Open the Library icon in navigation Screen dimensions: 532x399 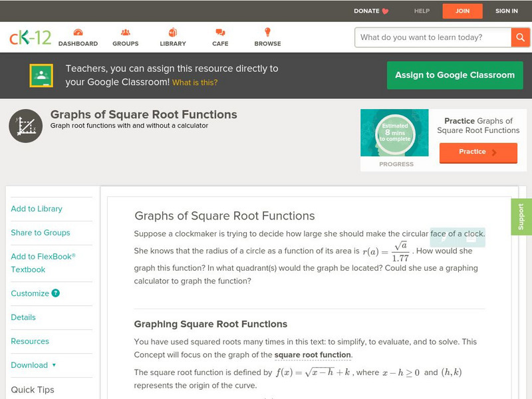pyautogui.click(x=173, y=33)
